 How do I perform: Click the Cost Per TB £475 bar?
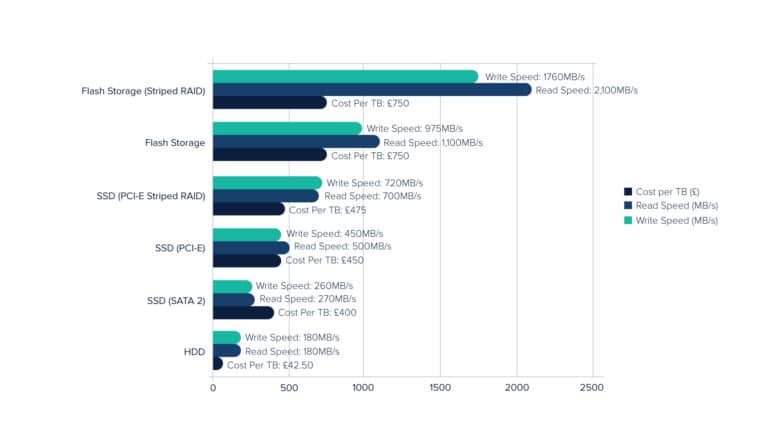[249, 209]
